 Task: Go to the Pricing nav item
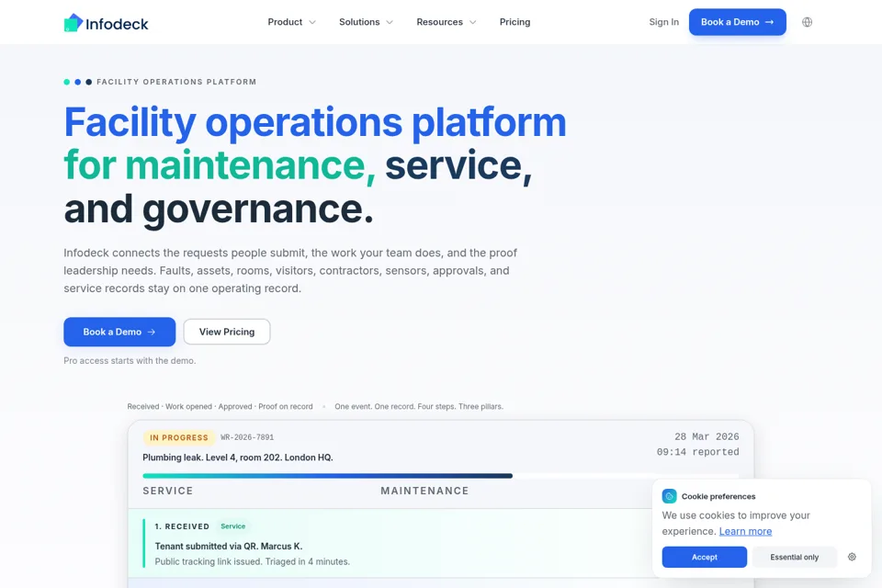click(x=514, y=22)
